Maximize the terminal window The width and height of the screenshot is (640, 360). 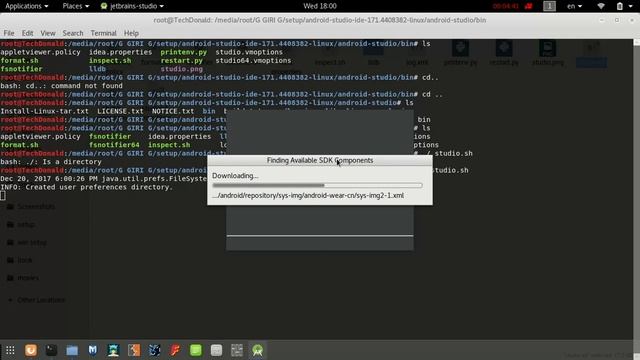pyautogui.click(x=617, y=20)
